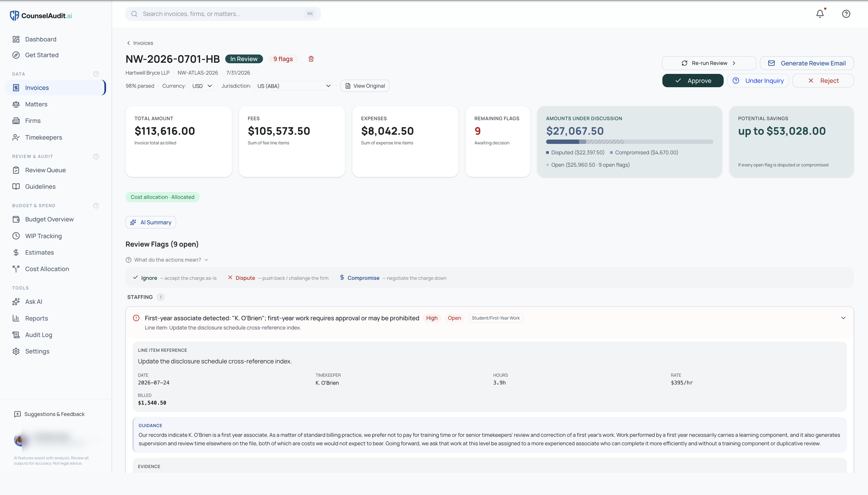Click the Student/First-Year Work tag

coord(496,318)
